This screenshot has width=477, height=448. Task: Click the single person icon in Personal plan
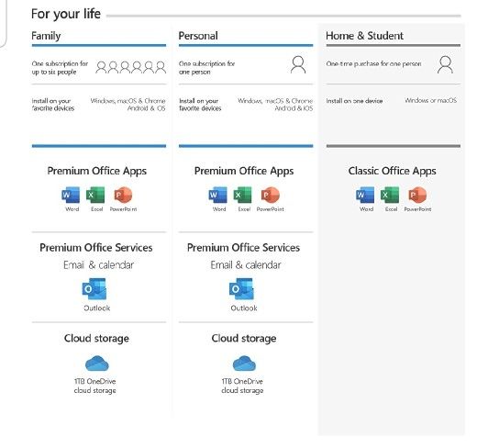click(x=298, y=64)
